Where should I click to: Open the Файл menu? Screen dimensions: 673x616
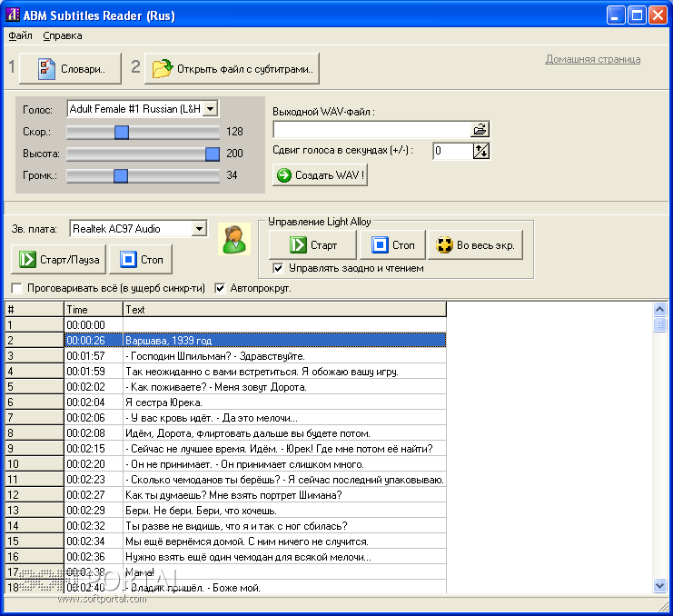[20, 35]
